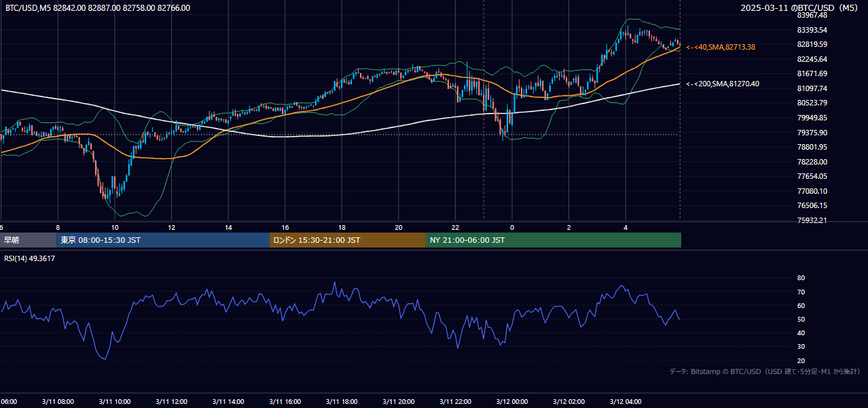868x408 pixels.
Task: Click price axis value 81671.69
Action: [812, 73]
